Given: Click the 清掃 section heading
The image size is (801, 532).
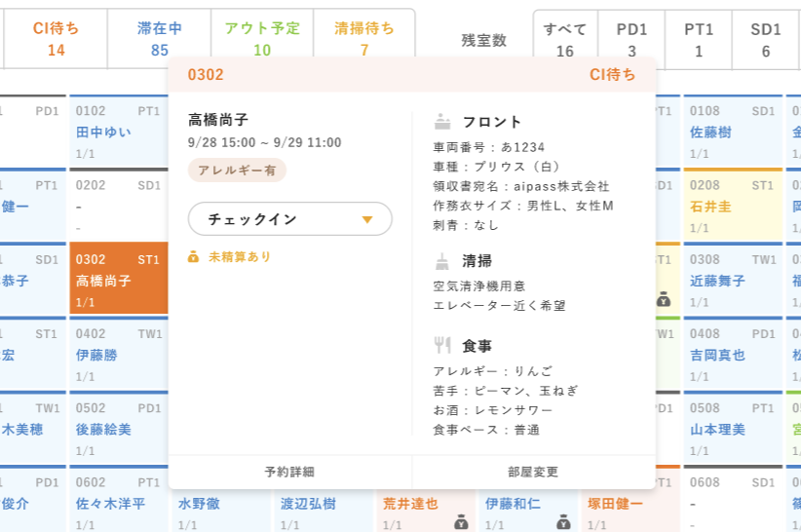Looking at the screenshot, I should pos(477,261).
